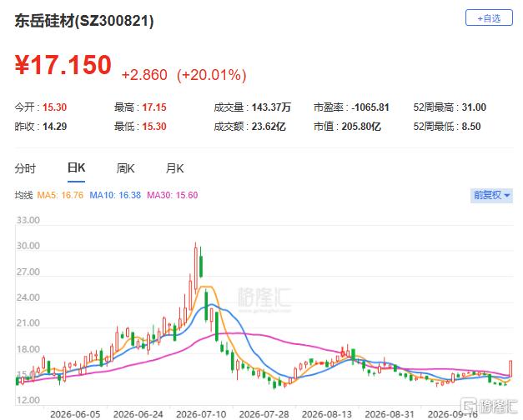Click the 市值 value 205.80亿
523x420 pixels.
(x=361, y=127)
